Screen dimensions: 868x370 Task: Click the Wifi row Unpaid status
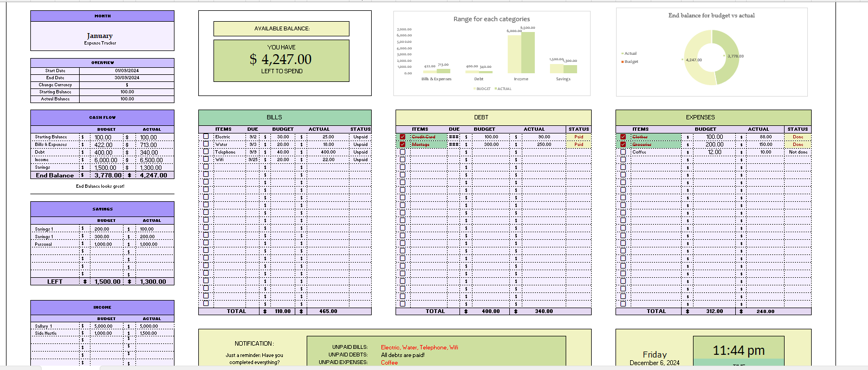pos(360,160)
